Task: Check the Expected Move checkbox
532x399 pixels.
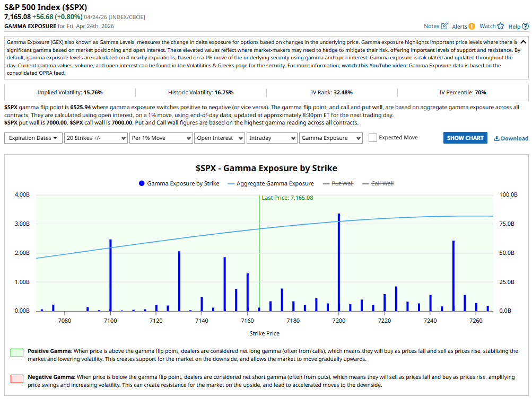Action: pos(373,138)
